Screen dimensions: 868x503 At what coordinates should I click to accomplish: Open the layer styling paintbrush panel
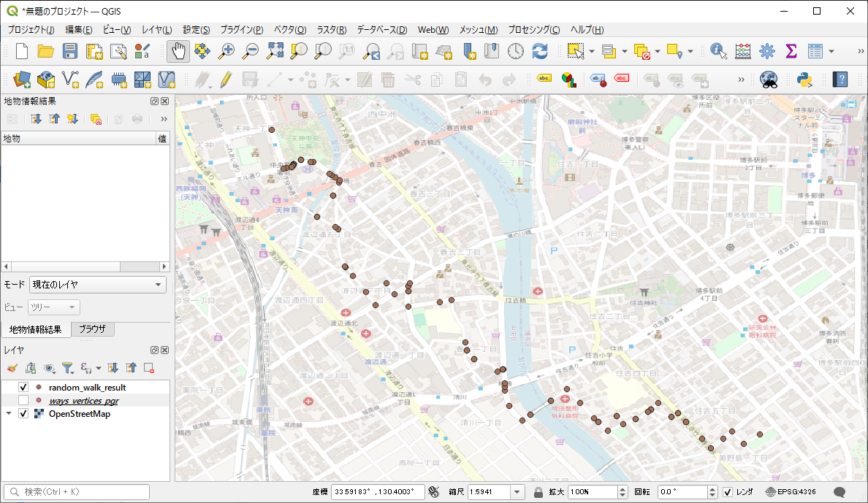click(x=12, y=368)
